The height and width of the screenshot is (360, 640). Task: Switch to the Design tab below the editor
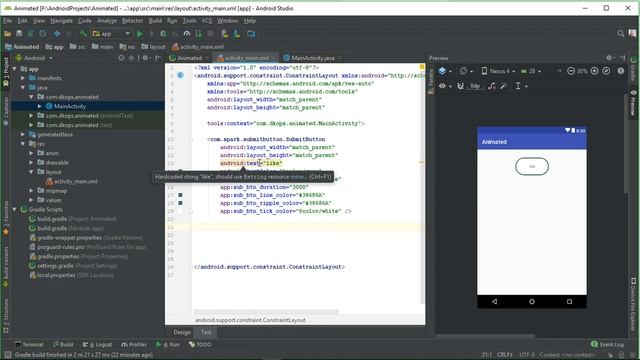182,332
